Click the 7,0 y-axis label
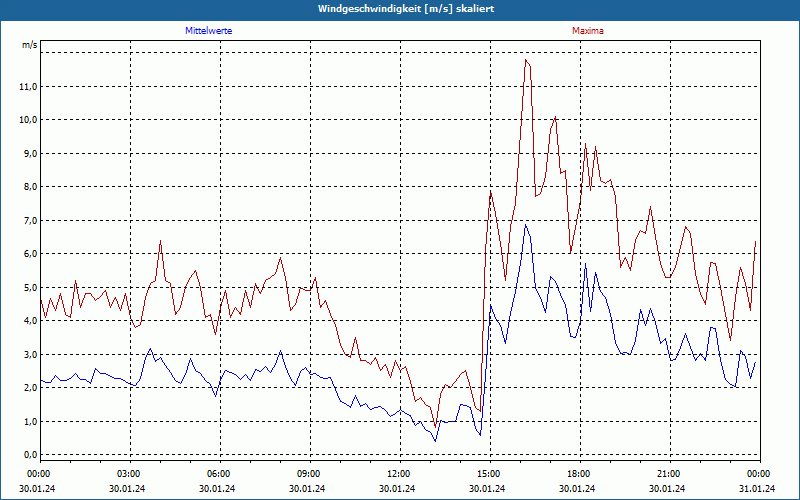The image size is (800, 500). pos(30,220)
